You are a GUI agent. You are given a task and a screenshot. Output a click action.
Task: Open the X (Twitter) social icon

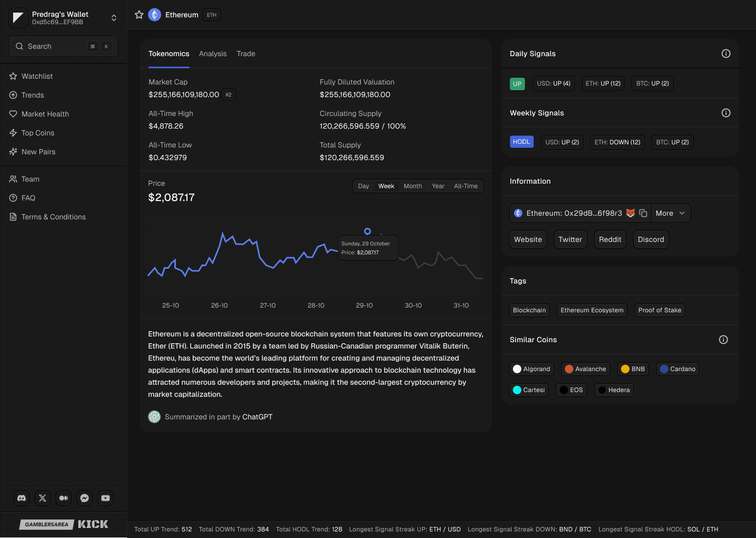pyautogui.click(x=43, y=498)
